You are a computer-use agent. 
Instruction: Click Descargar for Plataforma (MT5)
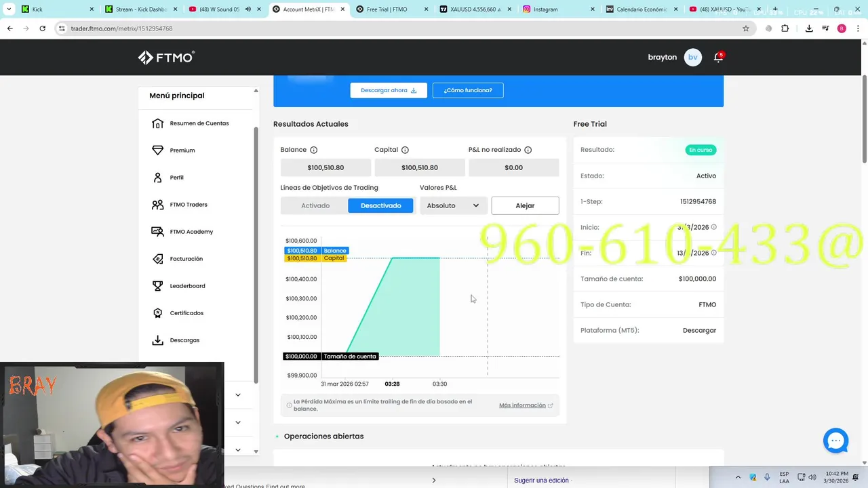click(x=699, y=330)
